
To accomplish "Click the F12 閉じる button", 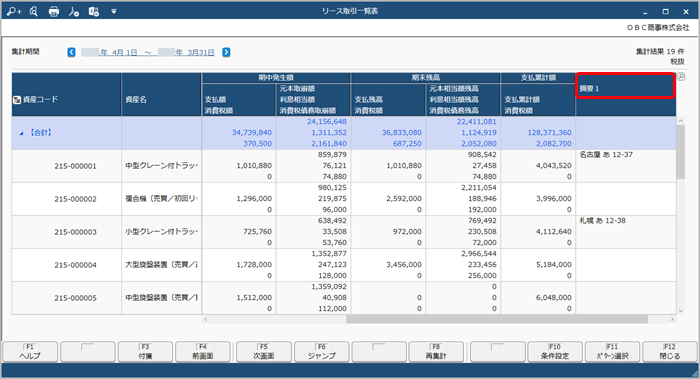I will [x=670, y=352].
